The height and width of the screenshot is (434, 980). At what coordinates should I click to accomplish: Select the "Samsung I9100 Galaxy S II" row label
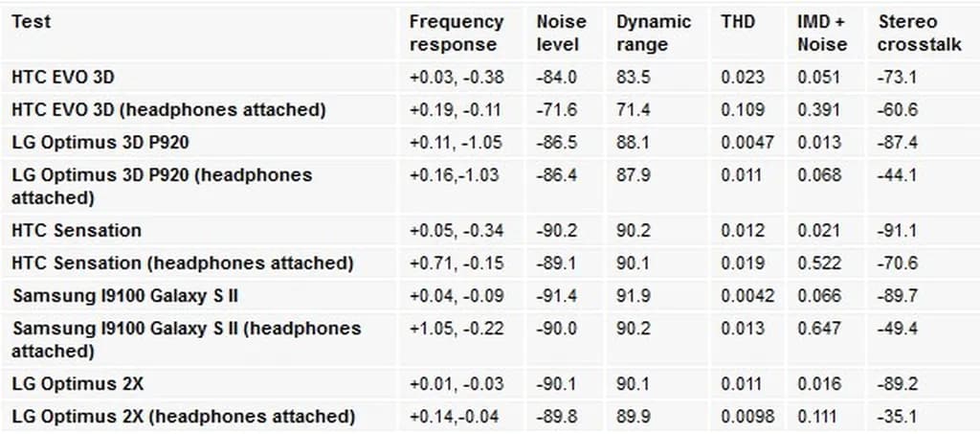click(x=125, y=295)
